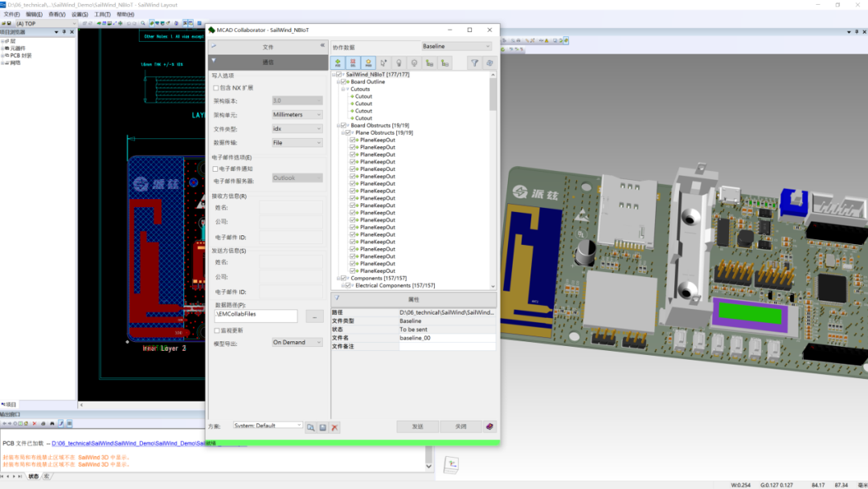This screenshot has height=489, width=868.
Task: Open the File data transfer dropdown
Action: 297,143
